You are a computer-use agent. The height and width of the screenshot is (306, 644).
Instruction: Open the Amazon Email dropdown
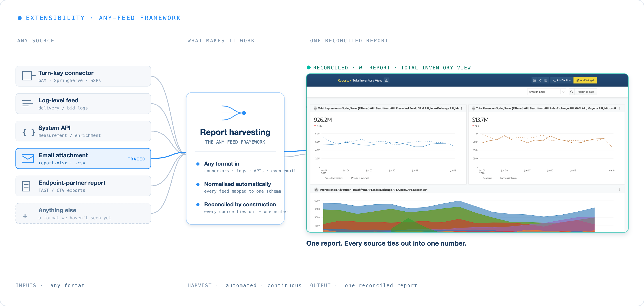(546, 92)
